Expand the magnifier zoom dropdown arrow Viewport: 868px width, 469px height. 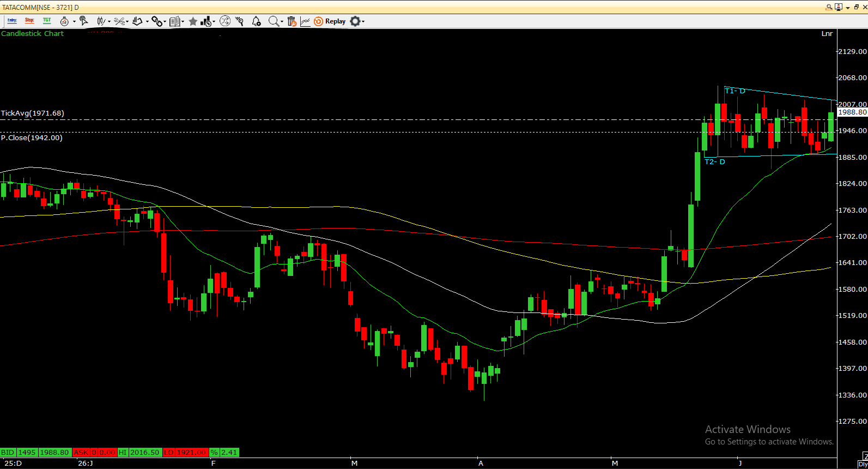pyautogui.click(x=282, y=22)
